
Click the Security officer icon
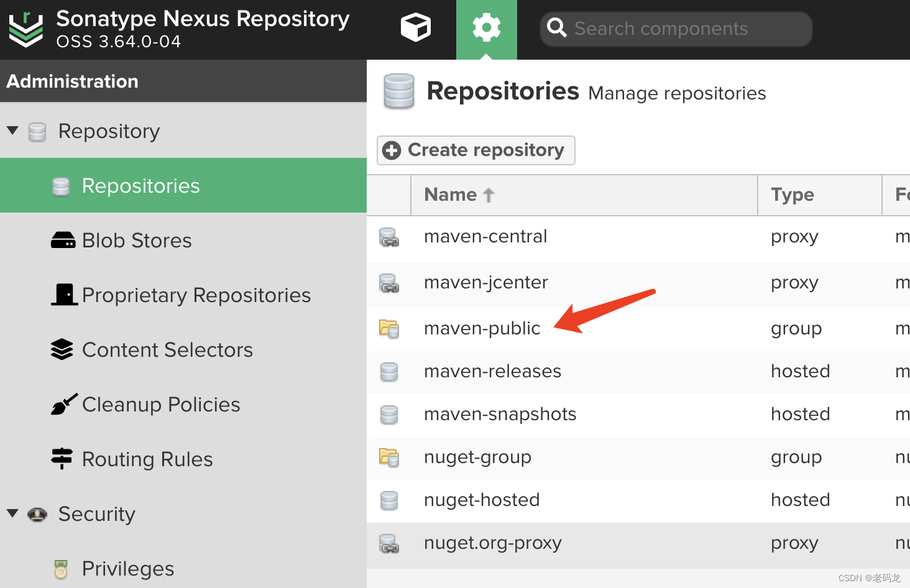[37, 514]
